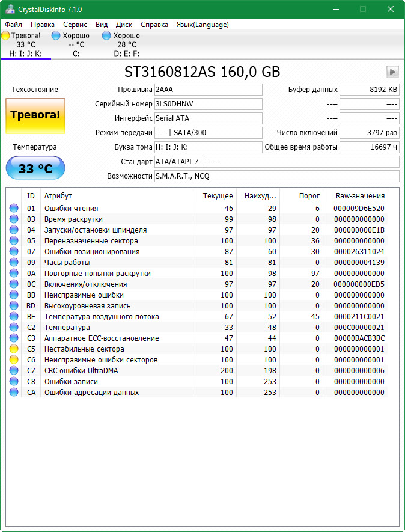Click the Raw-значения column header
This screenshot has height=532, width=405.
356,196
